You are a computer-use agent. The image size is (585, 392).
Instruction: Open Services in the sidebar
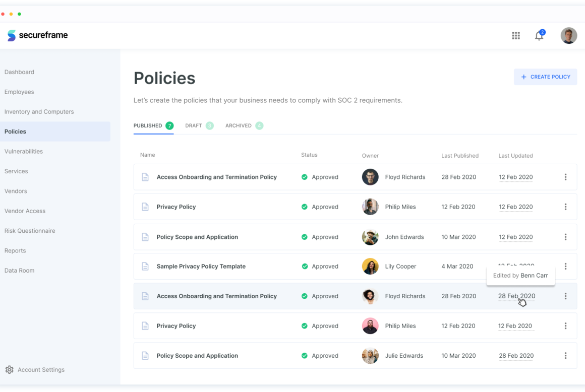(16, 171)
